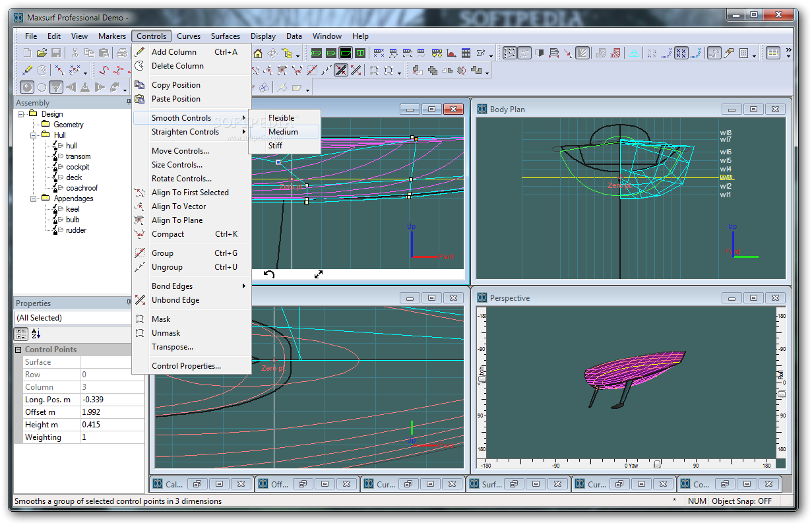The width and height of the screenshot is (812, 525).
Task: Click the Pitch slider thumb in Perspective window
Action: point(484,379)
